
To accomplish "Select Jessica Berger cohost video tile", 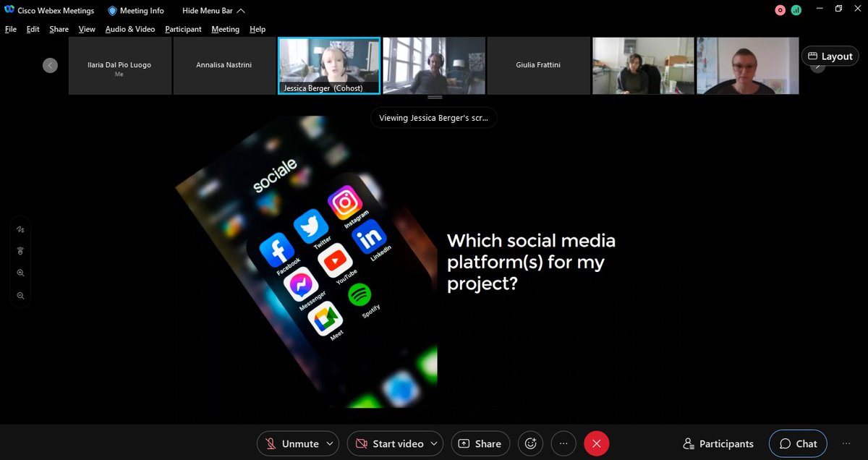I will [x=329, y=66].
